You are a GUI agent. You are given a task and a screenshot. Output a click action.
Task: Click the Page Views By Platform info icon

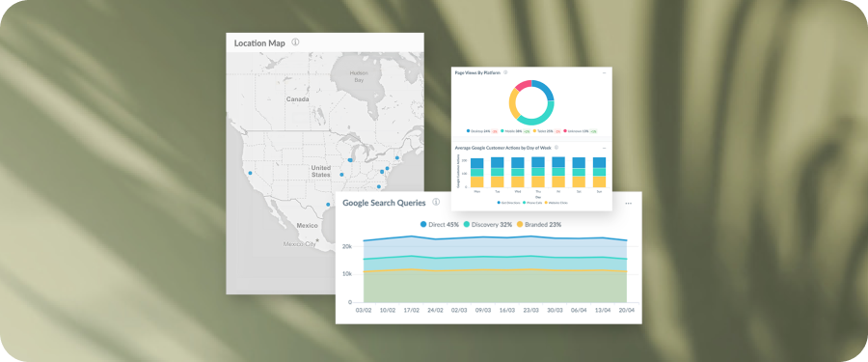click(505, 72)
